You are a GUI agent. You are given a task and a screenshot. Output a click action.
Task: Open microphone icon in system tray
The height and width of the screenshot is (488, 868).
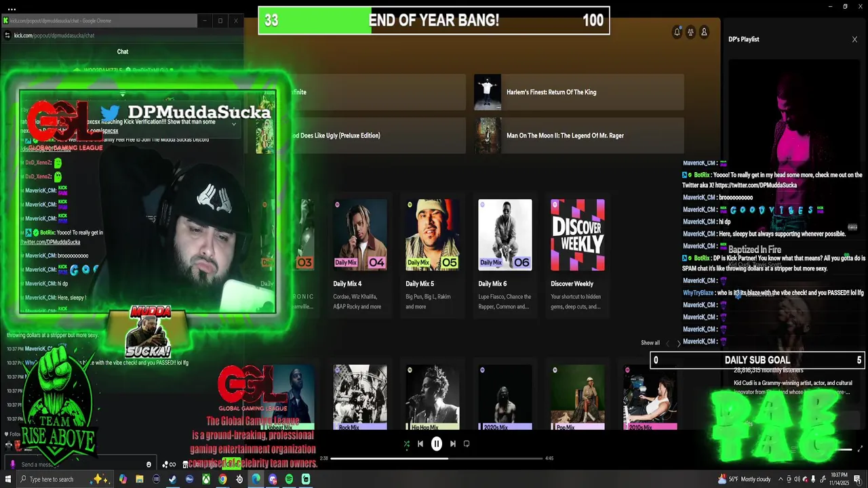pyautogui.click(x=813, y=479)
